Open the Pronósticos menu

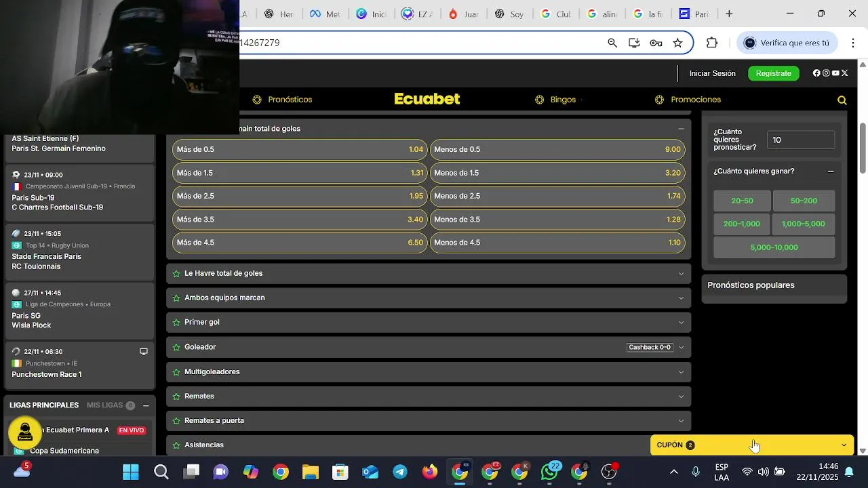(x=282, y=100)
